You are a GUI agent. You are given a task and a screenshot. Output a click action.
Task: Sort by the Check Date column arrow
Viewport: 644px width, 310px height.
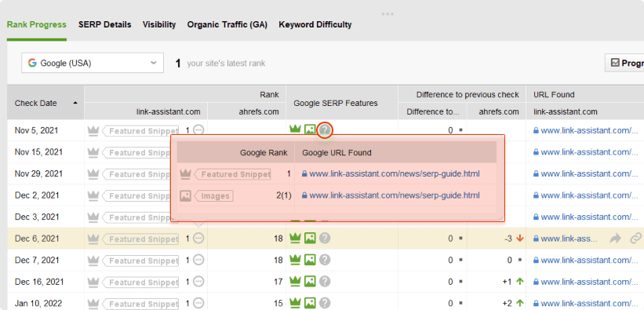[x=75, y=103]
